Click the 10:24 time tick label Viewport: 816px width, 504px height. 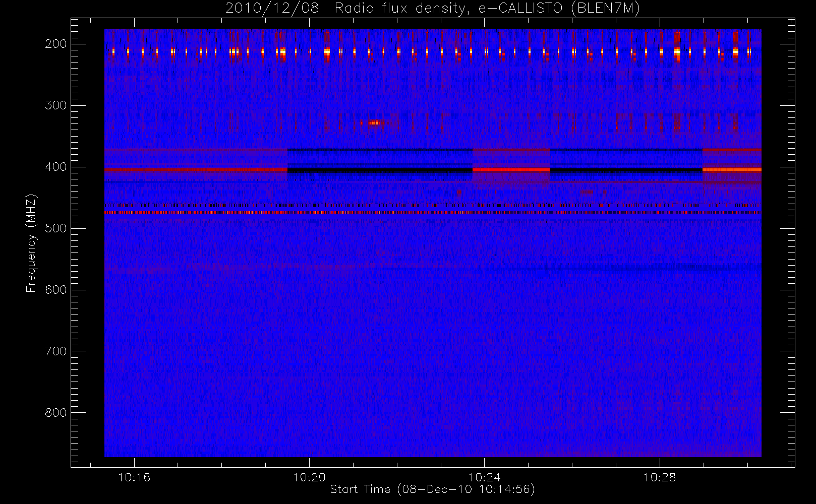(484, 477)
